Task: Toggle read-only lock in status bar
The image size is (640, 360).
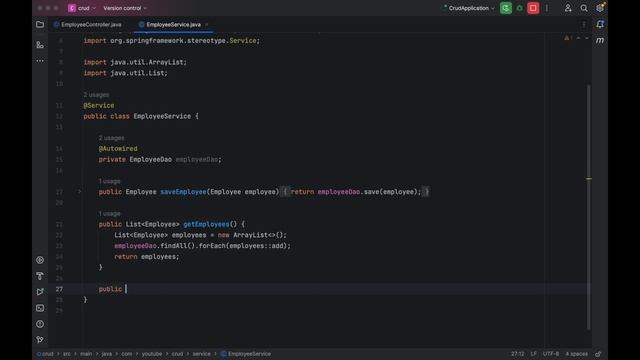Action: [x=598, y=354]
